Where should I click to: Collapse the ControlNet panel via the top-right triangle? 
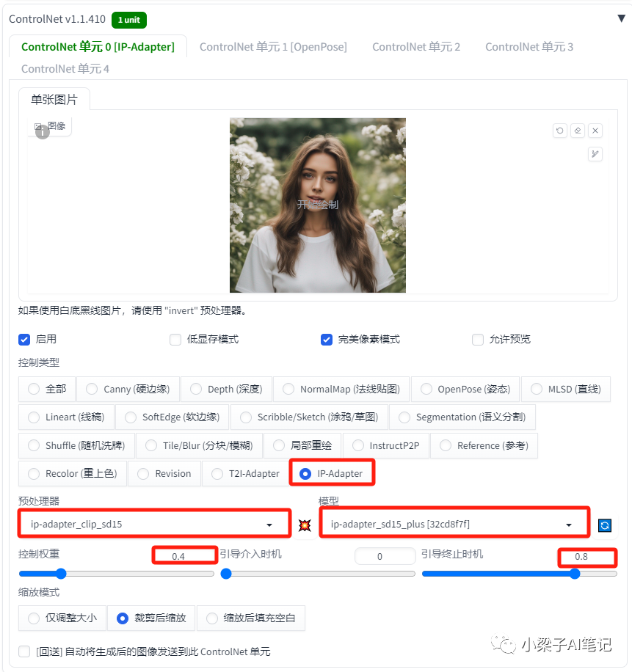[x=620, y=18]
